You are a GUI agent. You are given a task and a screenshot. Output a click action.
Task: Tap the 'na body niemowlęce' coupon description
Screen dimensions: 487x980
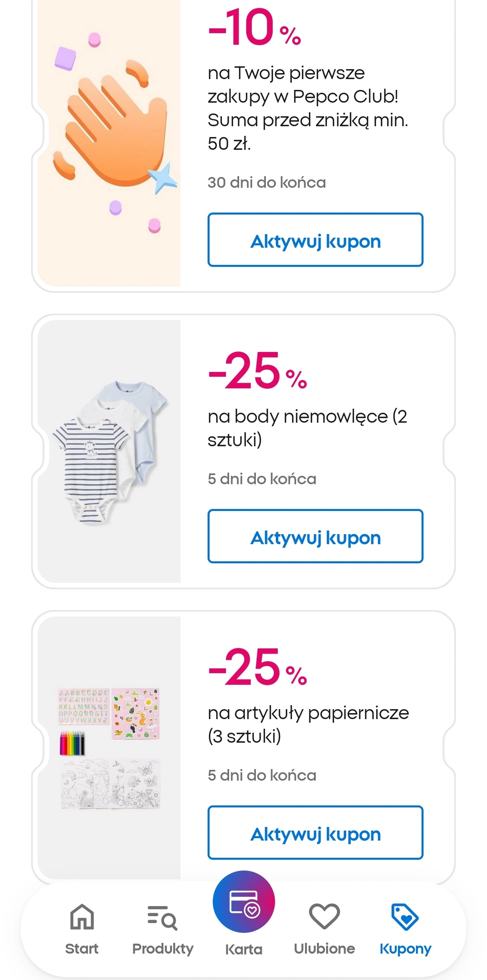coord(307,428)
